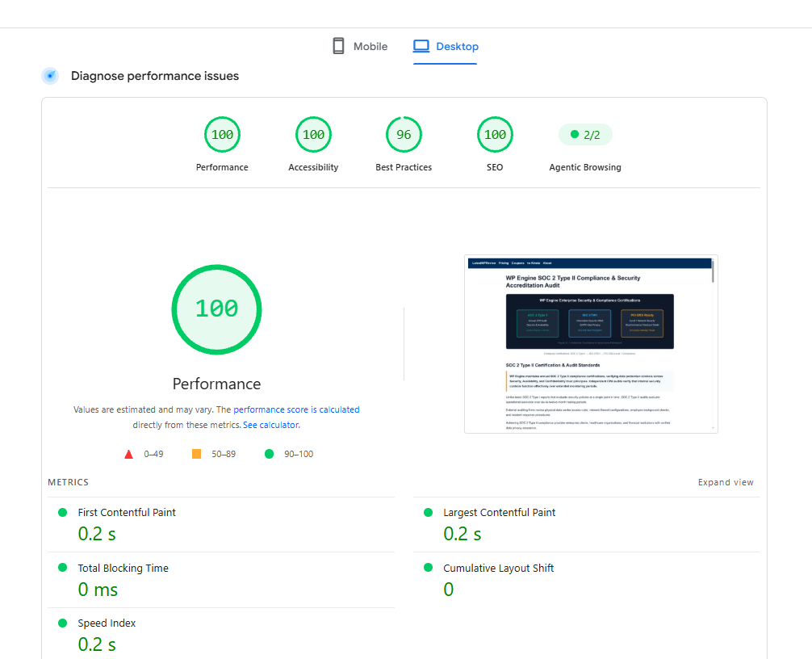The height and width of the screenshot is (659, 812).
Task: Open the SEO 100 score gauge
Action: [x=495, y=135]
